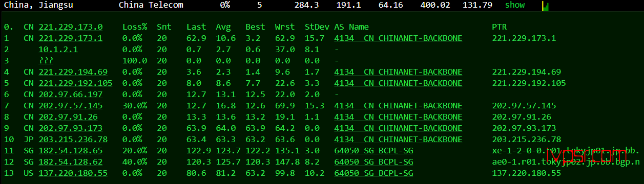The image size is (644, 184).
Task: Select the 284.3 value in the top row
Action: [x=306, y=5]
